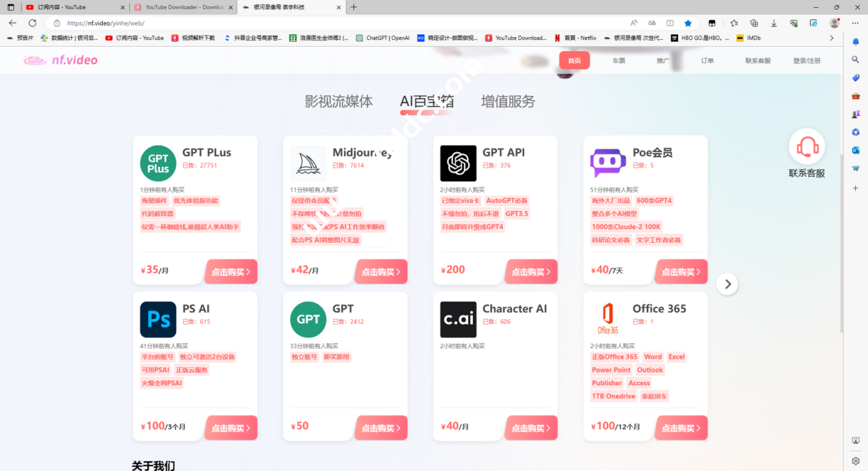
Task: Open the IMDb bookmark
Action: pyautogui.click(x=748, y=38)
